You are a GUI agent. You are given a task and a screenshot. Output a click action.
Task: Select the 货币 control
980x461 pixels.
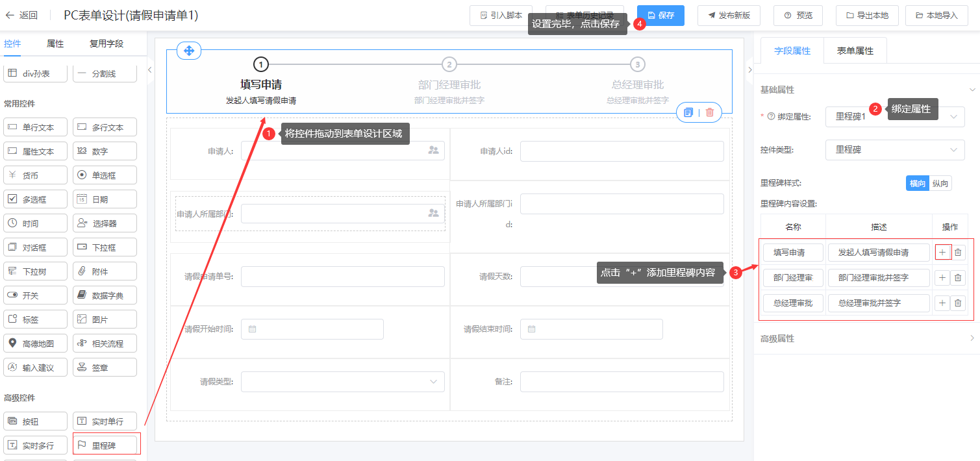[35, 175]
